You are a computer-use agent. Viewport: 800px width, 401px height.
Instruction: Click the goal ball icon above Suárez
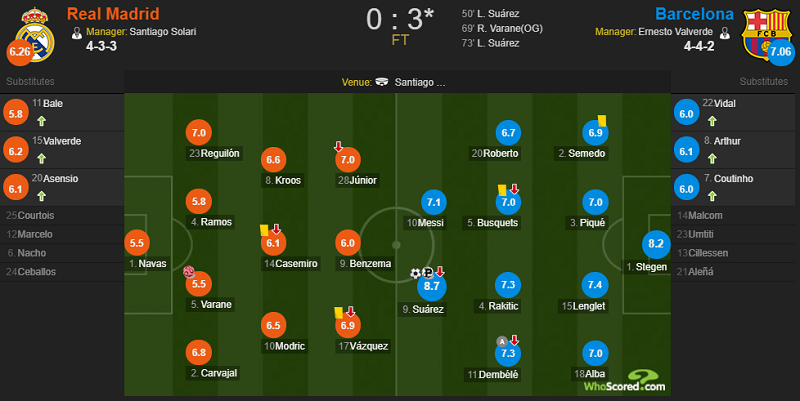tap(416, 273)
